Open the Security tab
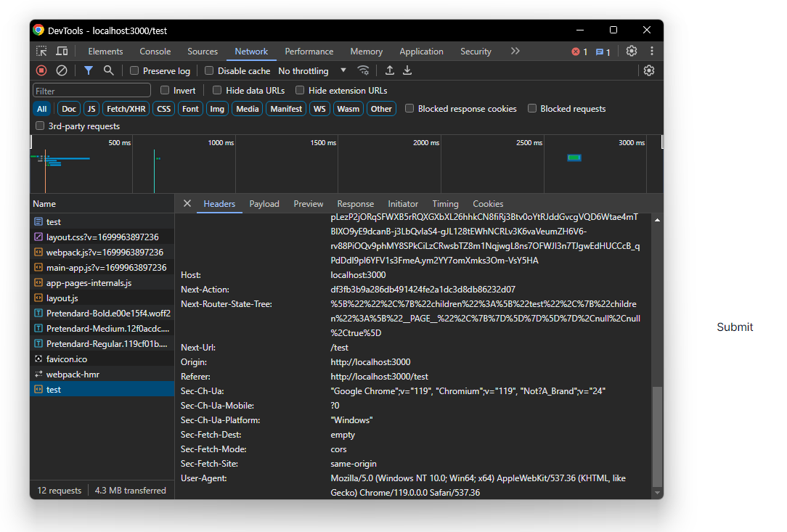The height and width of the screenshot is (532, 787). click(x=476, y=52)
